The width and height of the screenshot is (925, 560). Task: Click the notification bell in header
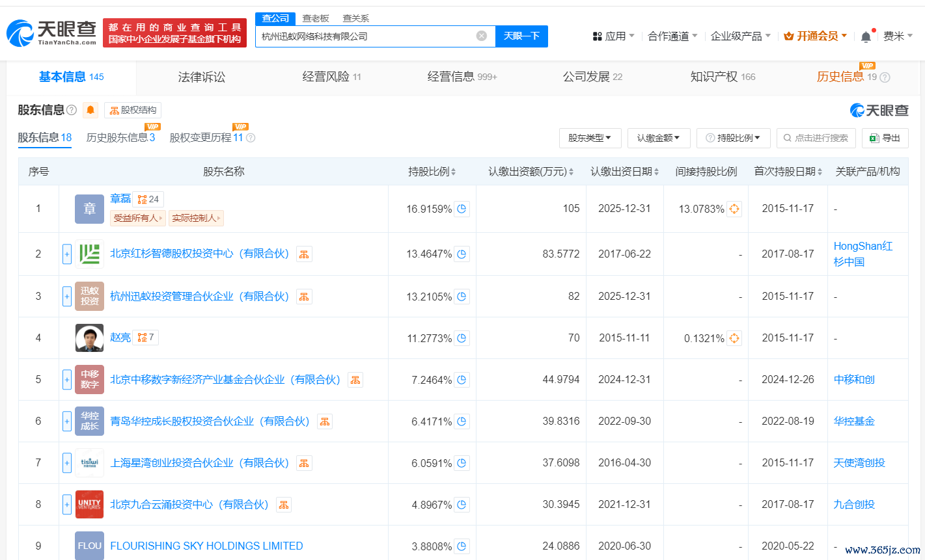click(x=866, y=36)
